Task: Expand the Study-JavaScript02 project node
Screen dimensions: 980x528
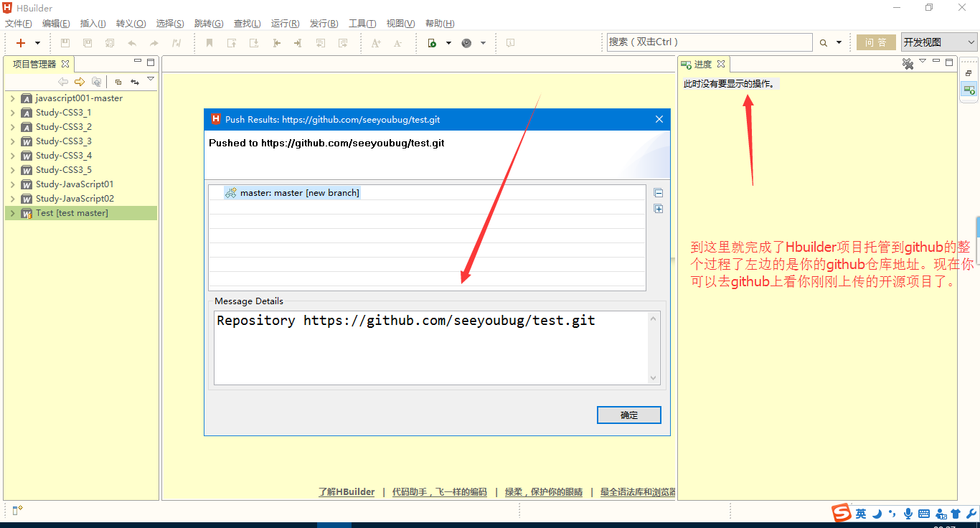Action: click(x=13, y=199)
